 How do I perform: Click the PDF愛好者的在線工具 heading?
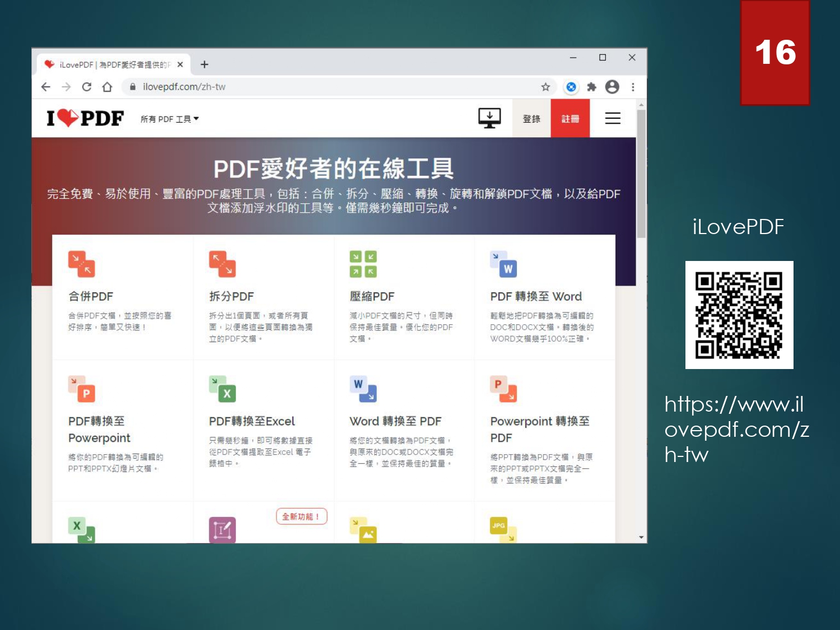334,169
